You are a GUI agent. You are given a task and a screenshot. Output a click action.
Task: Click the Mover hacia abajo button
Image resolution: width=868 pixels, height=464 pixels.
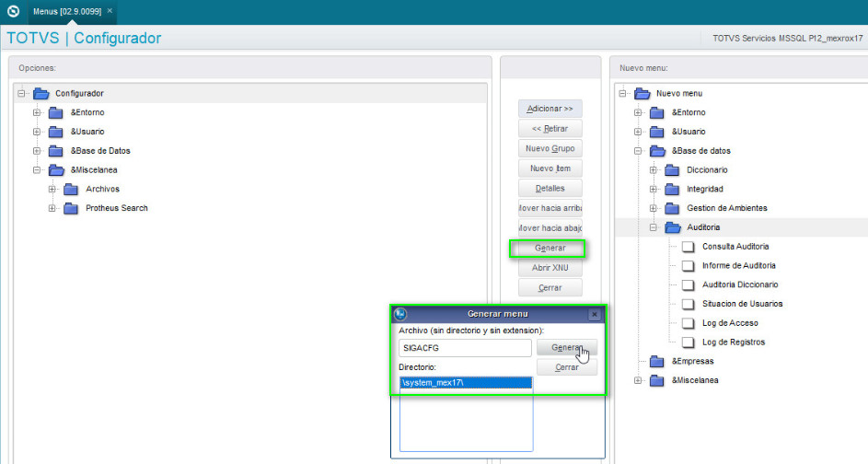[550, 228]
